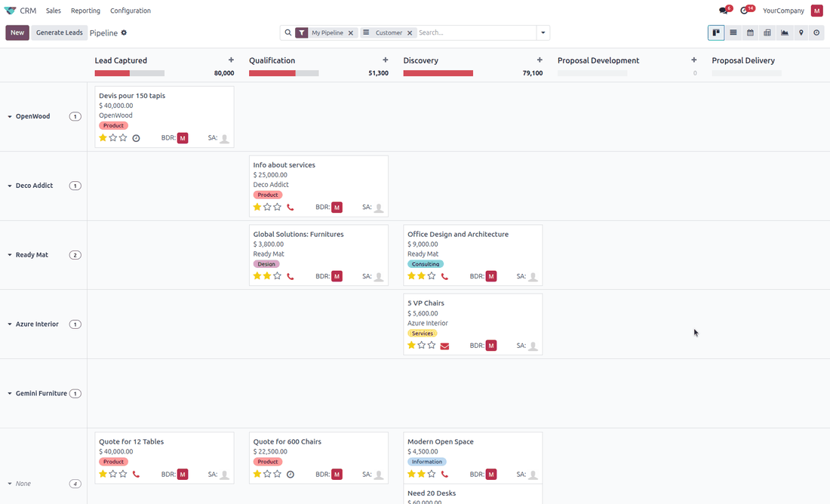Screen dimensions: 830x504
Task: Open Pipeline settings gear
Action: click(124, 33)
